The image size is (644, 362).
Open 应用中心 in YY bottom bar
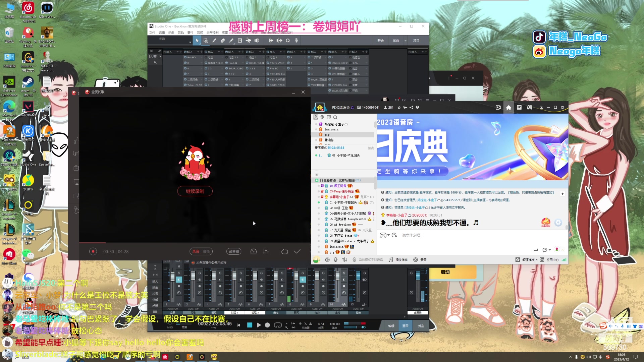[x=549, y=260]
